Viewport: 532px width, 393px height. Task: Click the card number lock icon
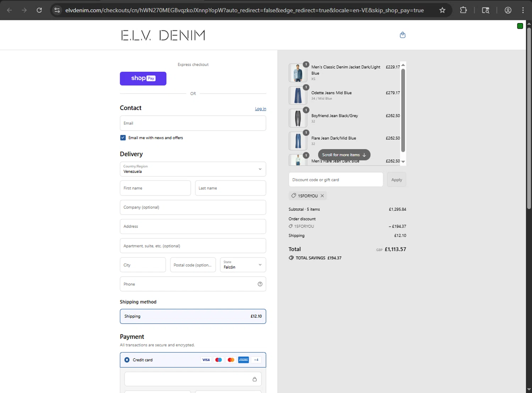[x=255, y=379]
